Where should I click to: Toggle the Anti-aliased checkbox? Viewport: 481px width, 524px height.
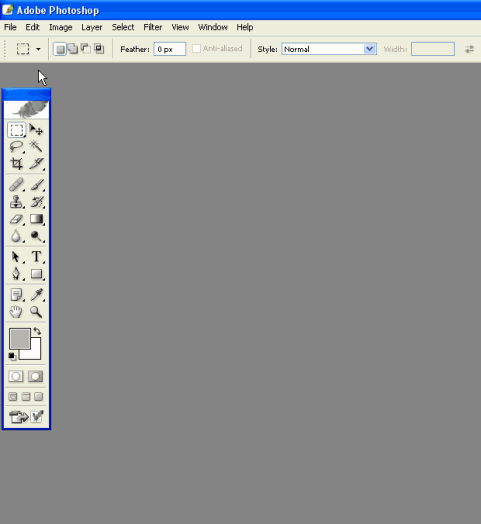197,49
